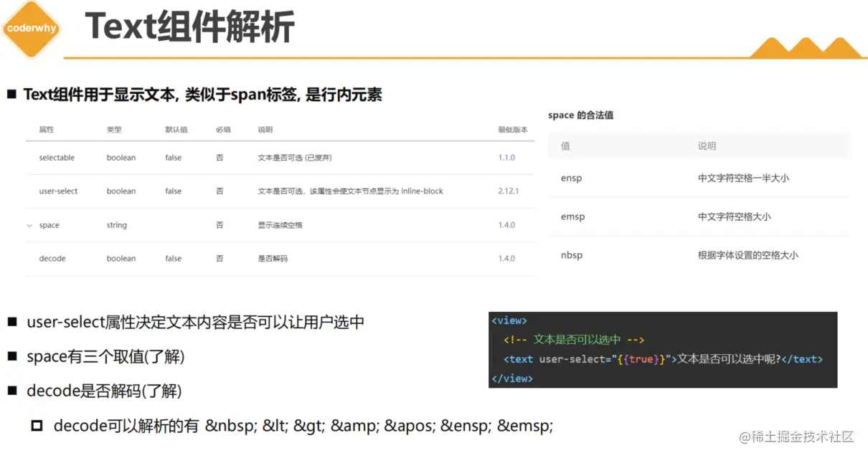Click the 类型 column header
Screen dimensions: 868x458
pos(114,130)
